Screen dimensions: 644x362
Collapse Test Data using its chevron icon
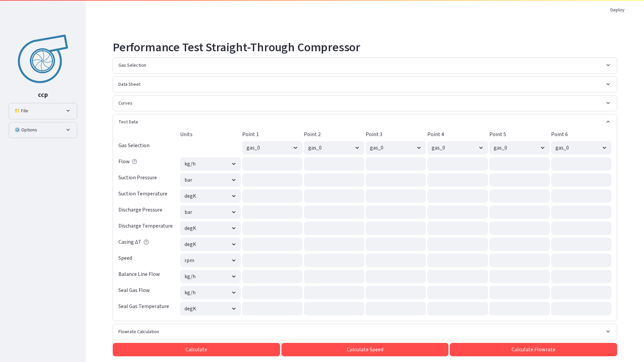coord(608,122)
